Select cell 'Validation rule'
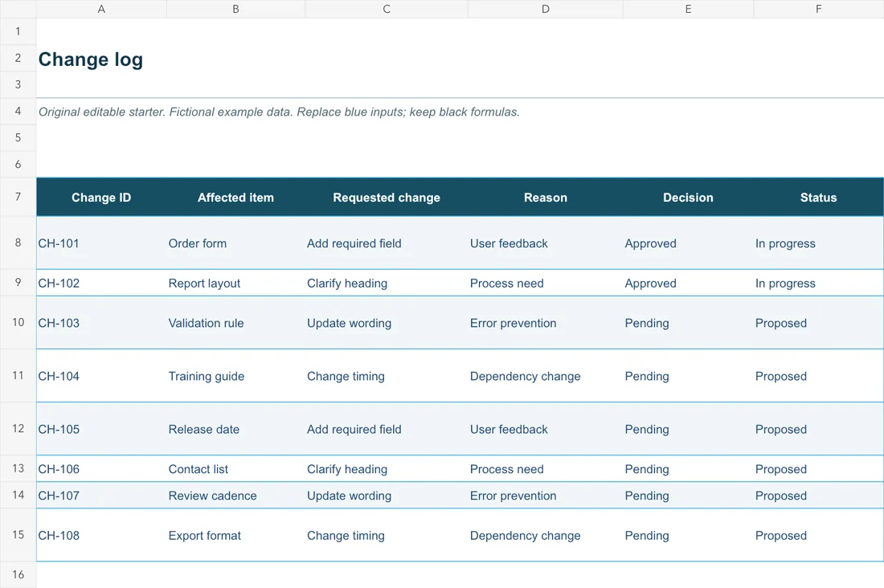Screen dimensions: 884x588 [x=235, y=323]
